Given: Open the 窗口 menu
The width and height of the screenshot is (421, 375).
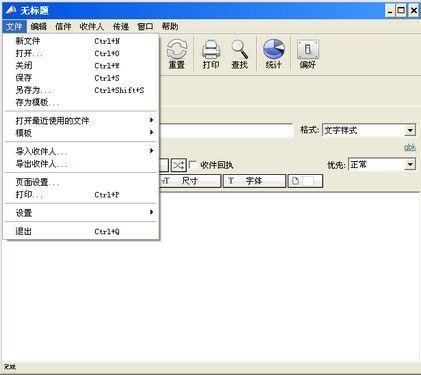Looking at the screenshot, I should pyautogui.click(x=145, y=26).
